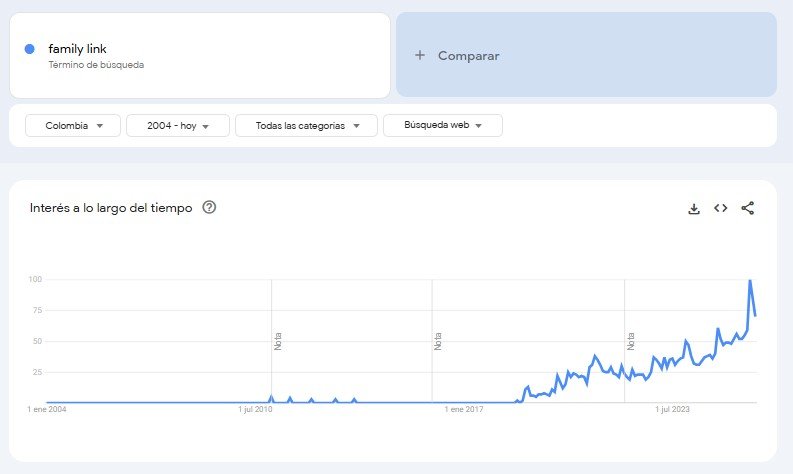This screenshot has width=793, height=474.
Task: Click the 1 ene 2004 axis label
Action: [46, 409]
